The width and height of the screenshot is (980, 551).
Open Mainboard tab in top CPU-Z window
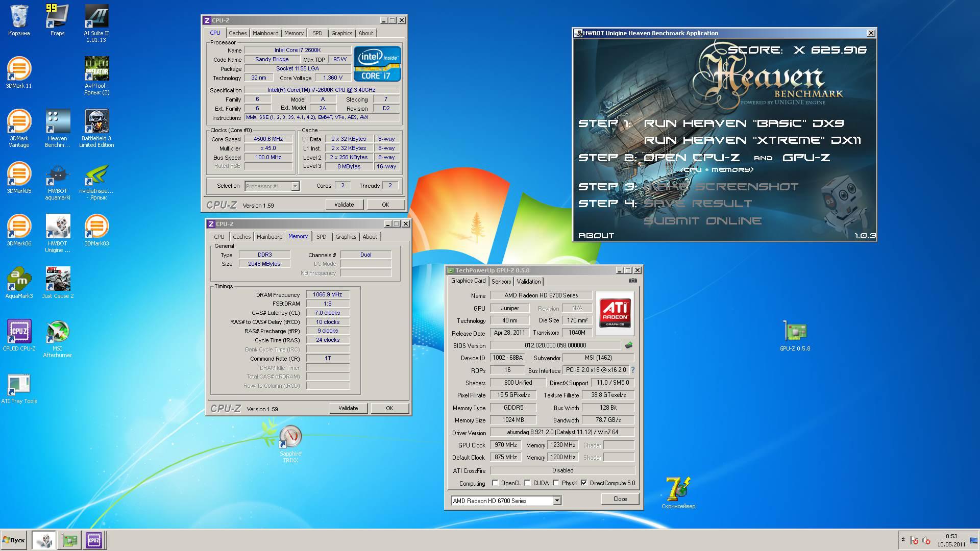(265, 33)
